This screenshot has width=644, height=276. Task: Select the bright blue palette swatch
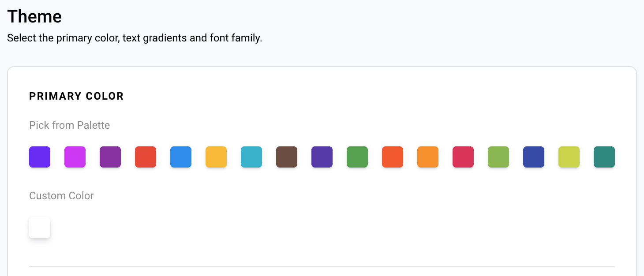[181, 157]
